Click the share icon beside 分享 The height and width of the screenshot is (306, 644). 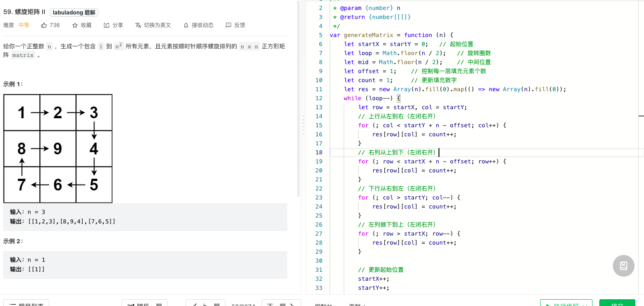(107, 25)
